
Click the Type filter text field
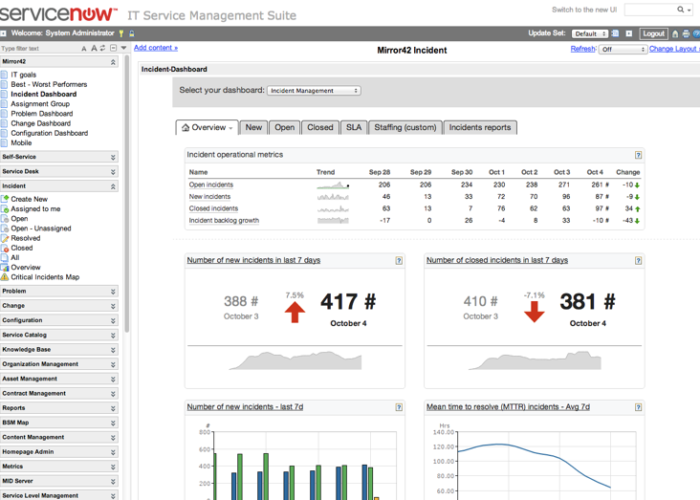pos(39,48)
